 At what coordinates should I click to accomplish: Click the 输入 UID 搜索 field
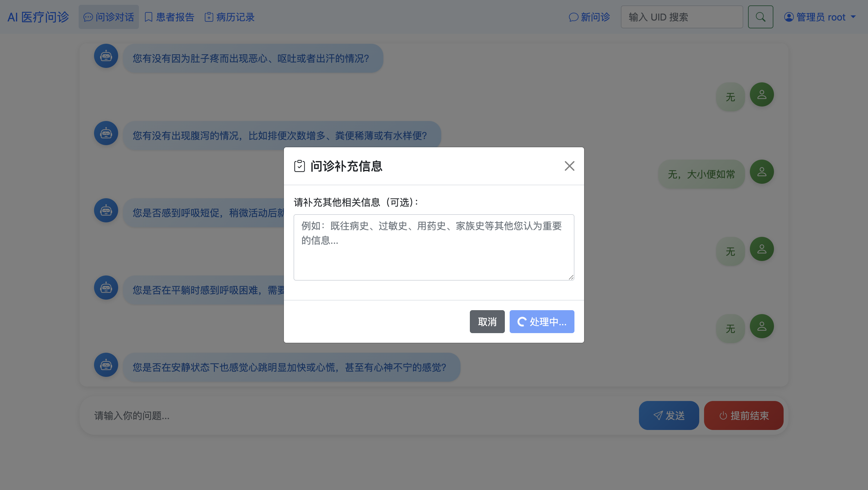pyautogui.click(x=681, y=17)
